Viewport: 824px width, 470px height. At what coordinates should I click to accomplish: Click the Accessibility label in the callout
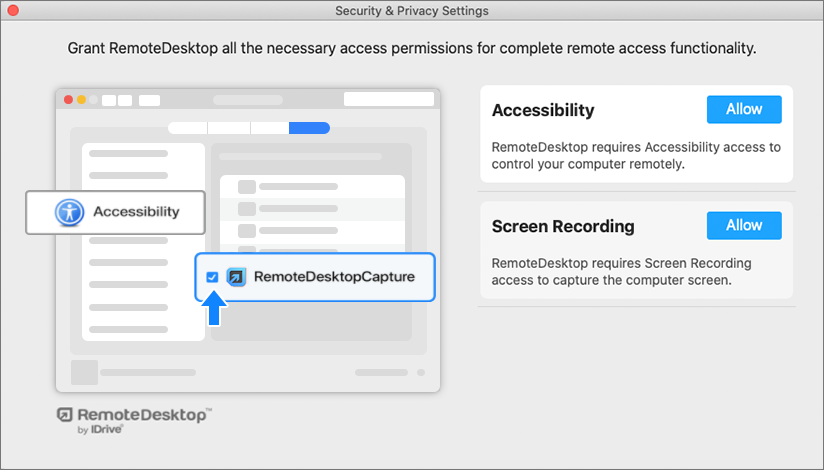pos(136,212)
